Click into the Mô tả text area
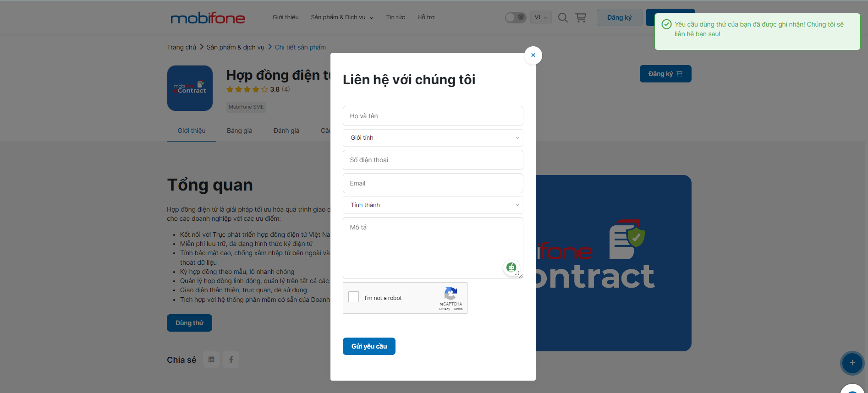Screen dimensions: 868x393 point(433,248)
